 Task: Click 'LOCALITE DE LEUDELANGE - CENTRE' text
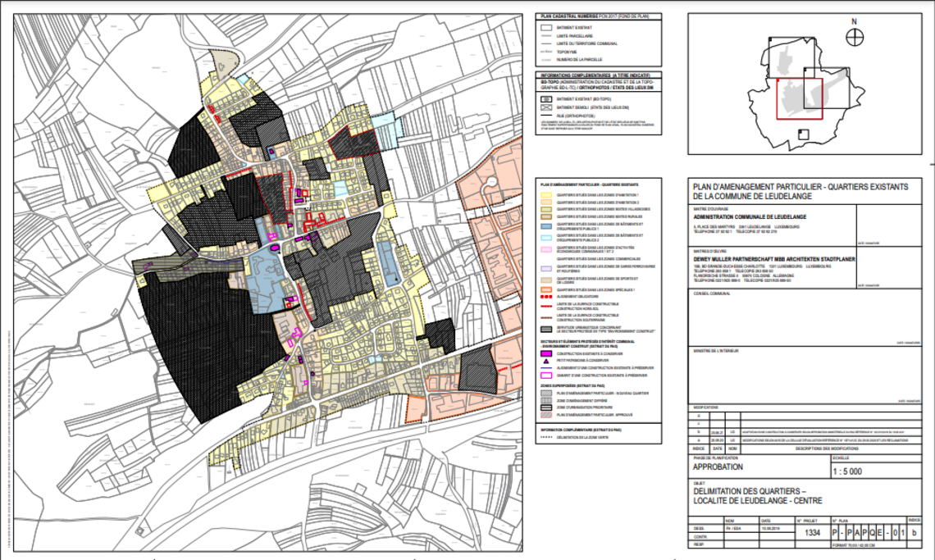click(757, 501)
